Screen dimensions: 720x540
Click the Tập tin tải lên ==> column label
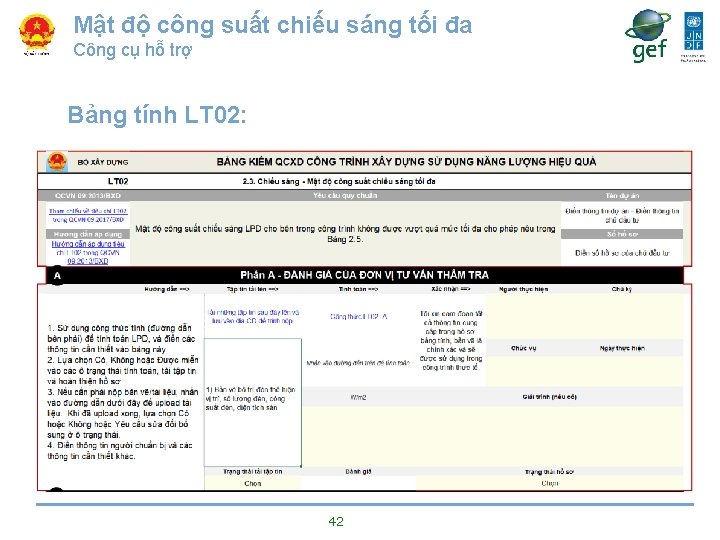tap(253, 289)
